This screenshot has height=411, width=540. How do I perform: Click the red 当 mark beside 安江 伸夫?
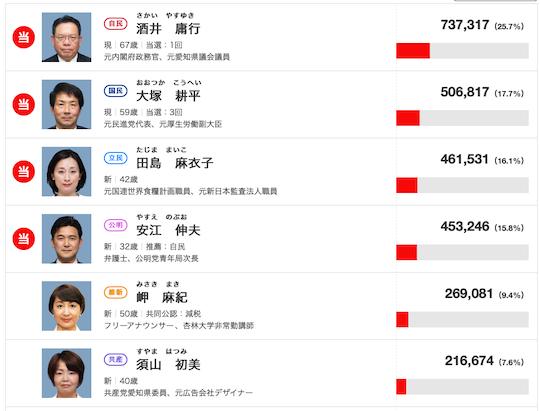point(23,239)
